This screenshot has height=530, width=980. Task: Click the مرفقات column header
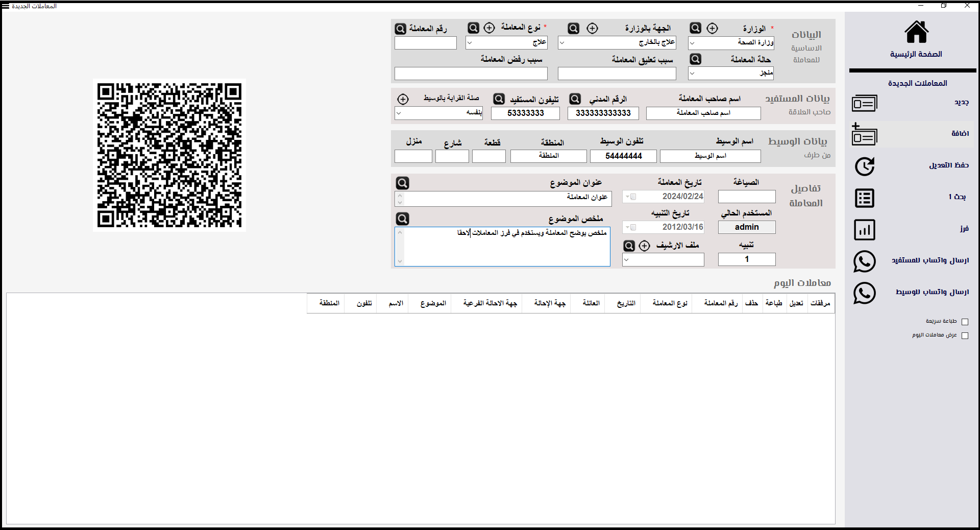pyautogui.click(x=820, y=303)
